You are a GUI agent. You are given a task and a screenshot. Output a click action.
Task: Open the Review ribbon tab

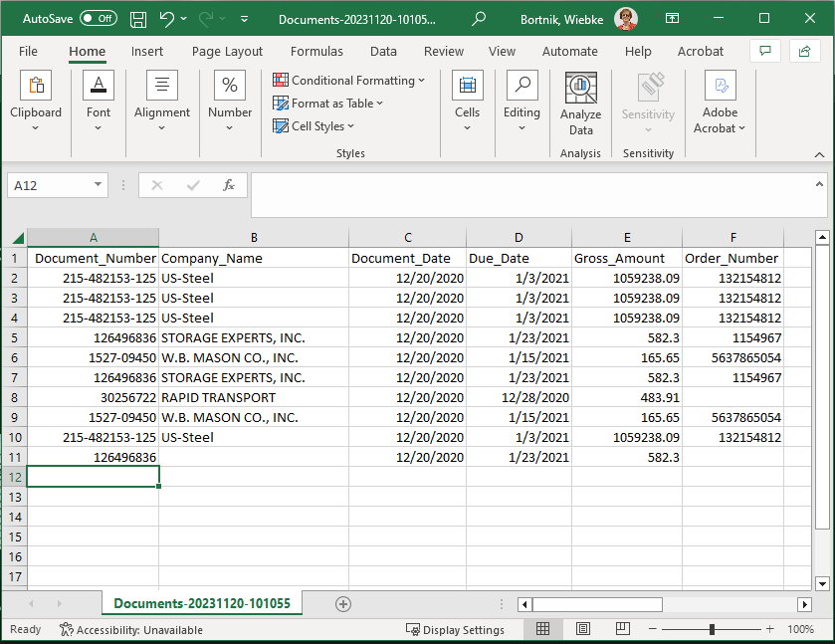(x=443, y=51)
